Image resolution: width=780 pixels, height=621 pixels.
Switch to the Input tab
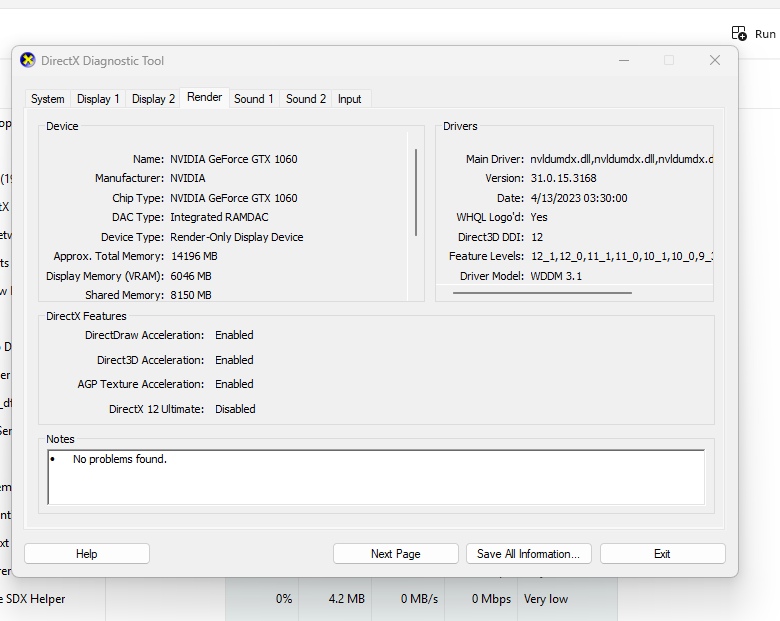pyautogui.click(x=350, y=99)
